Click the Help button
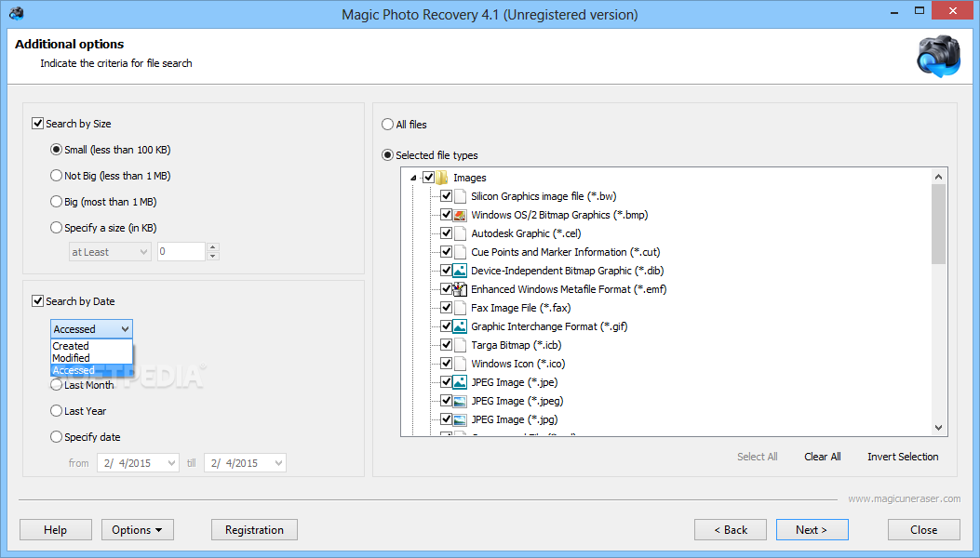 (x=56, y=530)
